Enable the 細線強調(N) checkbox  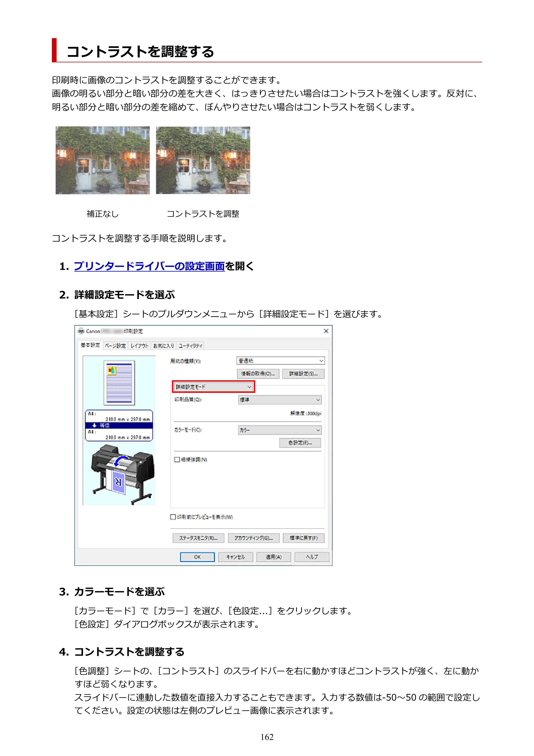point(177,460)
